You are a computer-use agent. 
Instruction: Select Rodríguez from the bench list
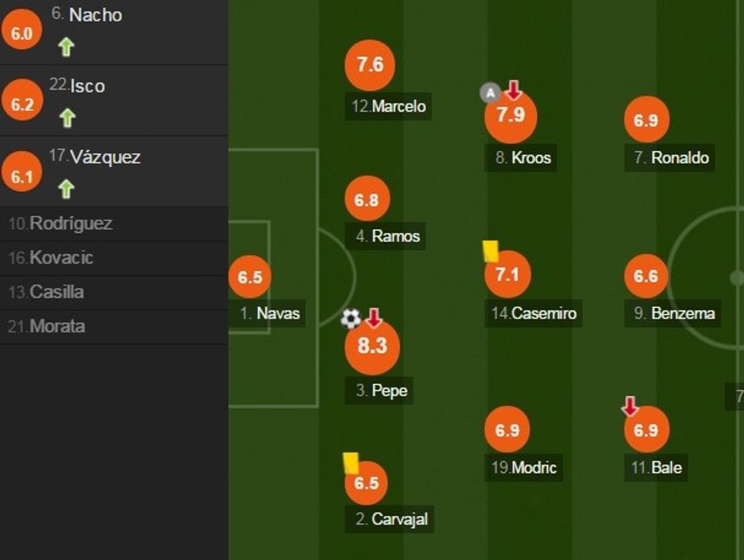coord(61,224)
